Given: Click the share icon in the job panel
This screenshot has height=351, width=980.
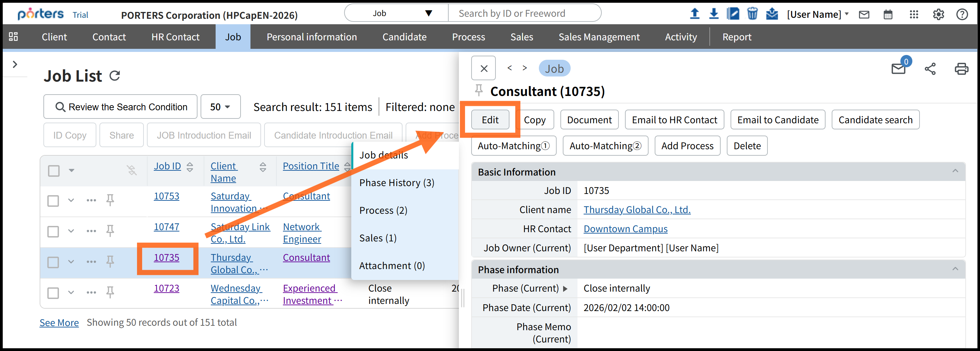Looking at the screenshot, I should click(930, 69).
